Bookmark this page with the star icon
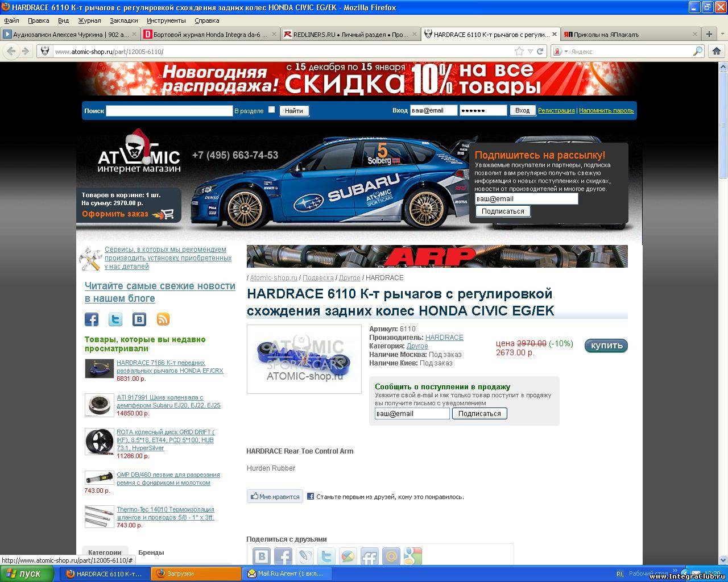The image size is (728, 582). point(519,51)
